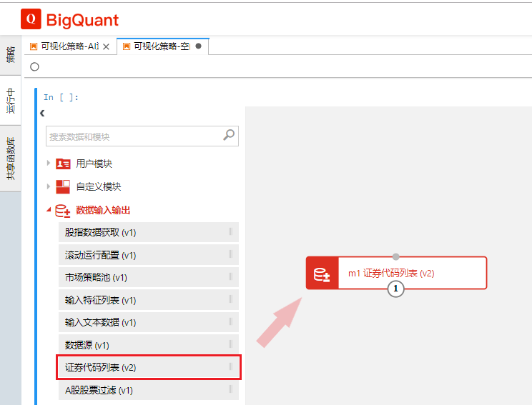This screenshot has width=532, height=405.
Task: Select module 滚动运行配置 (v1)
Action: point(149,255)
